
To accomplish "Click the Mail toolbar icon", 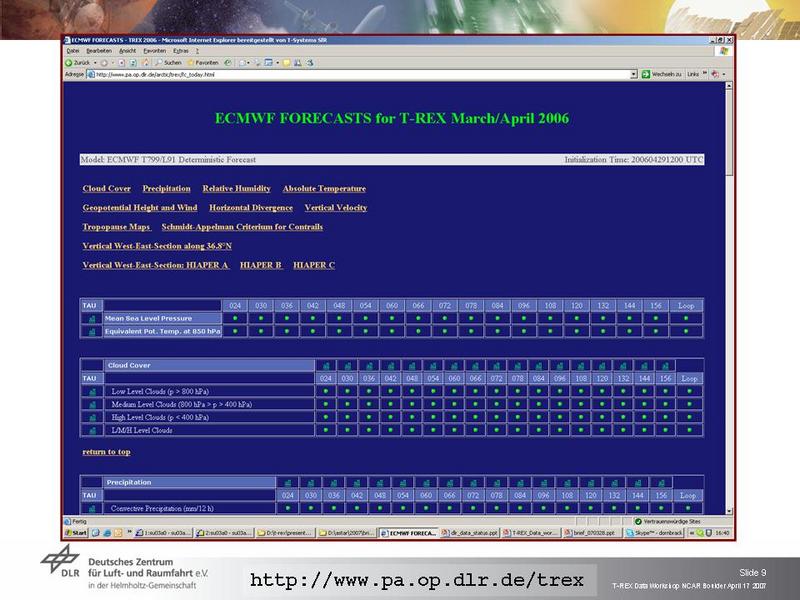I will (x=243, y=63).
